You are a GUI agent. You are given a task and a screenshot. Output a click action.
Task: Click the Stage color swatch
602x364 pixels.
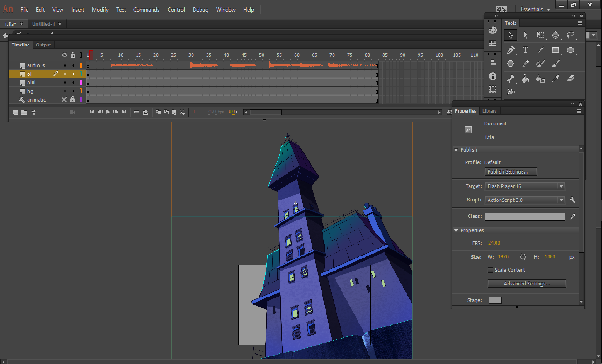[495, 300]
